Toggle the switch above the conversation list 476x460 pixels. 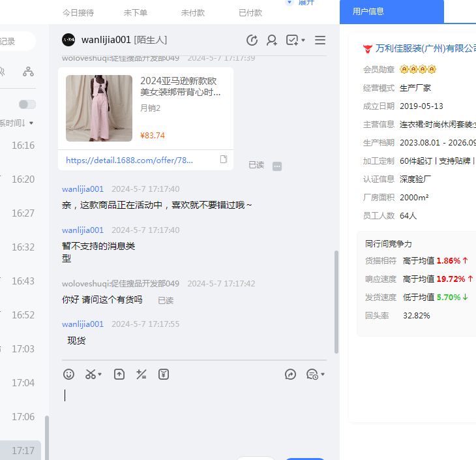point(27,104)
